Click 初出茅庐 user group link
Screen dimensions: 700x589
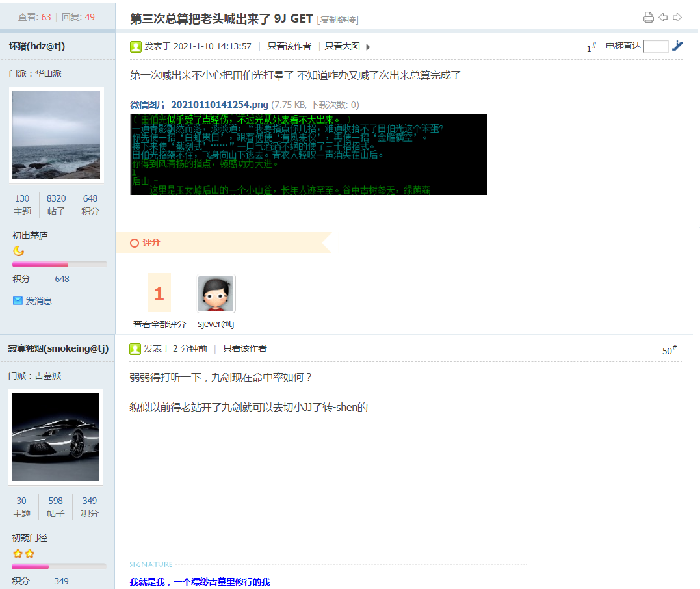click(30, 235)
